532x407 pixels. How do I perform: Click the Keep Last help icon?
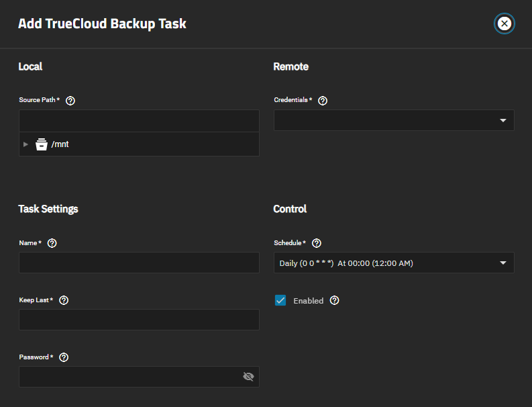[x=64, y=300]
